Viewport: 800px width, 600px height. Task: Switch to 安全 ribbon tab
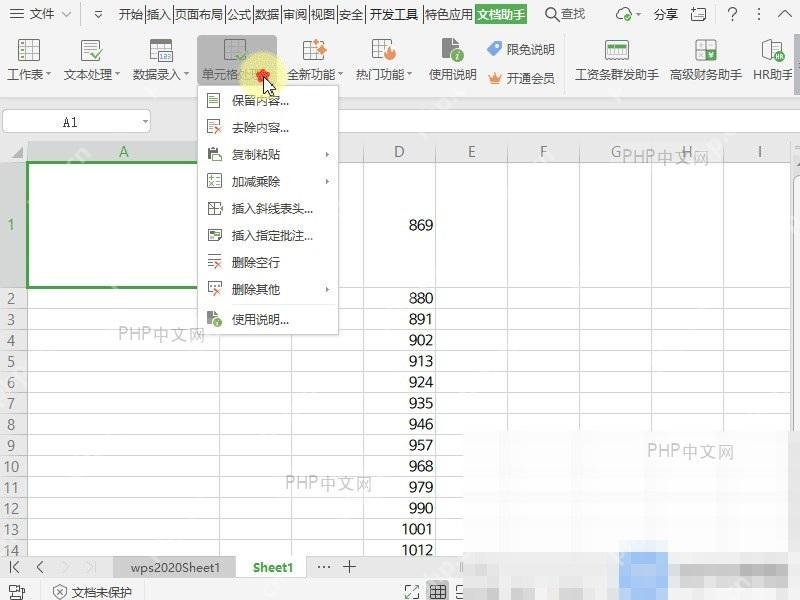pyautogui.click(x=351, y=14)
